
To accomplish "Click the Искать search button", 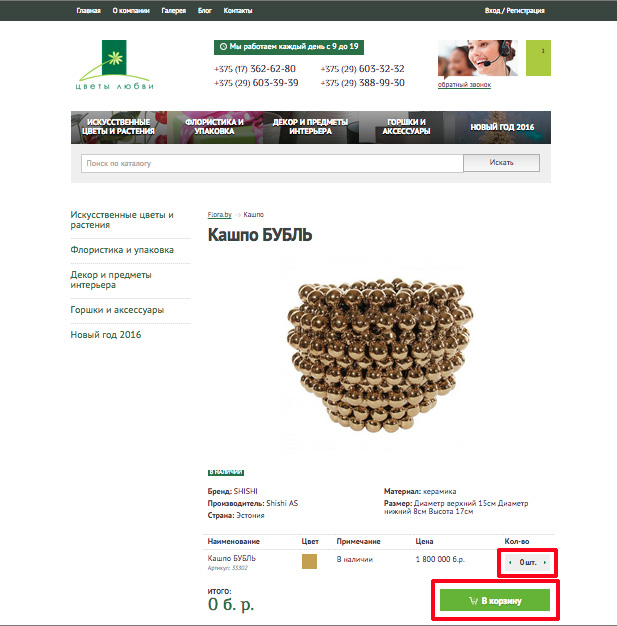I will pyautogui.click(x=501, y=163).
